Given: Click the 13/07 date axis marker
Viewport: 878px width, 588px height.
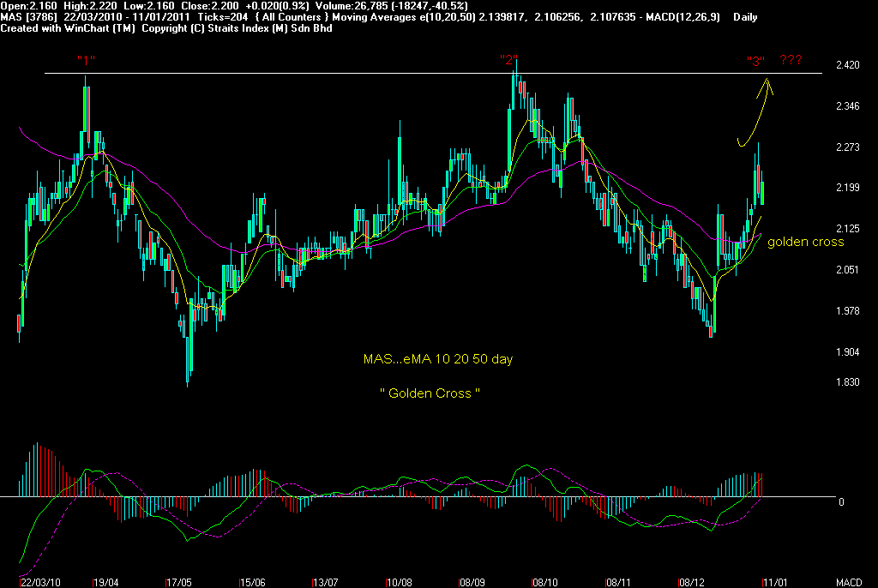Looking at the screenshot, I should 325,582.
